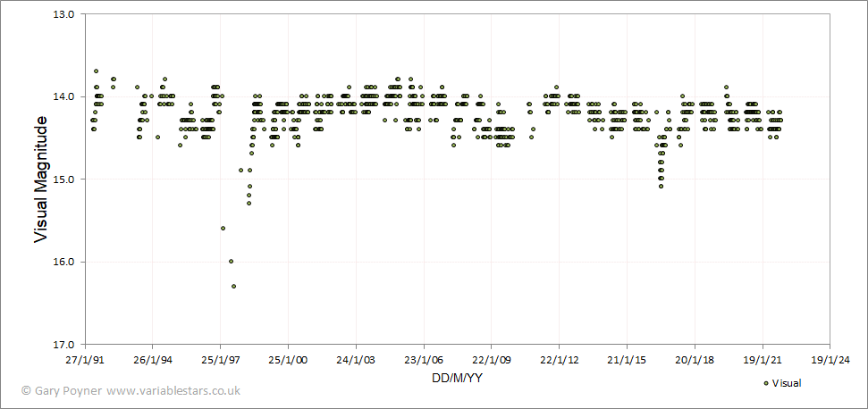Image resolution: width=868 pixels, height=409 pixels.
Task: Click the y-axis label 13.0
Action: click(63, 13)
